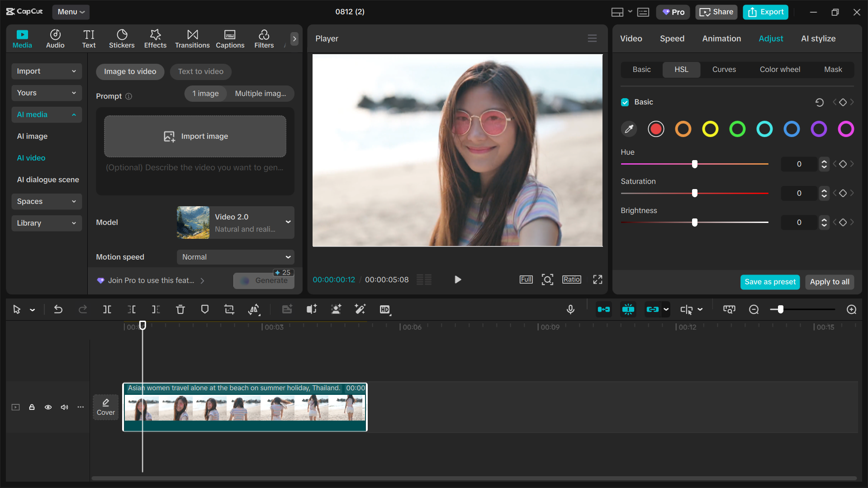Viewport: 868px width, 488px height.
Task: Uncheck the Basic HSL checkbox
Action: [625, 102]
